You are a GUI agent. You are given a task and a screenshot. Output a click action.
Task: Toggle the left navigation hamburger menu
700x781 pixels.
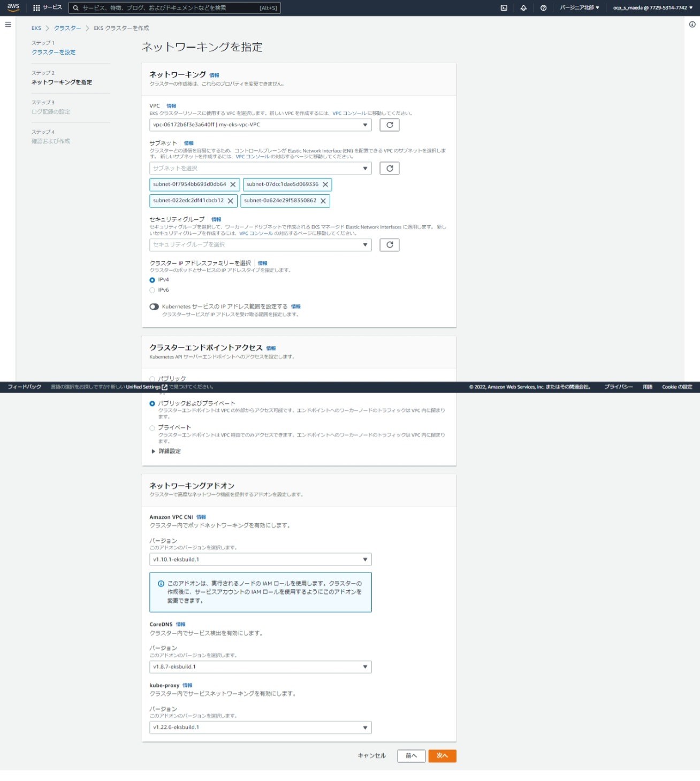8,25
